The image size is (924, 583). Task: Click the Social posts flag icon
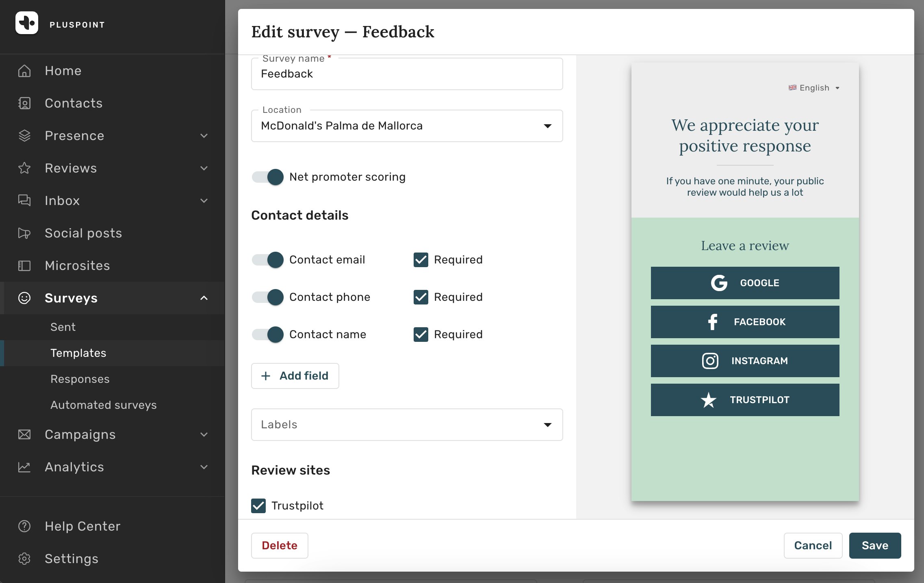[x=24, y=233]
